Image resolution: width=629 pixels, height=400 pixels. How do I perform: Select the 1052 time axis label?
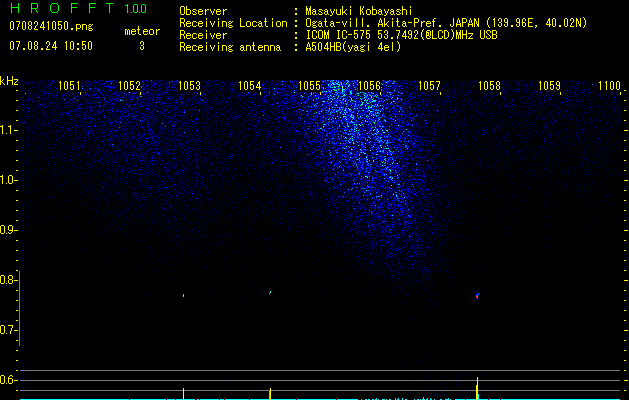click(130, 86)
